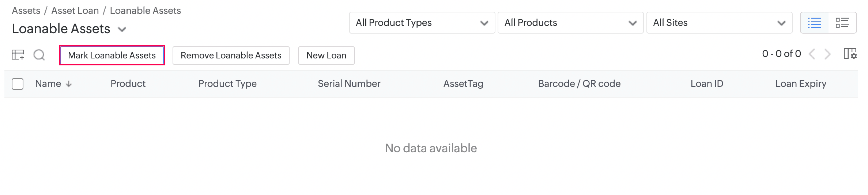Open Asset Loan breadcrumb link
Viewport: 868px width, 195px height.
tap(75, 11)
